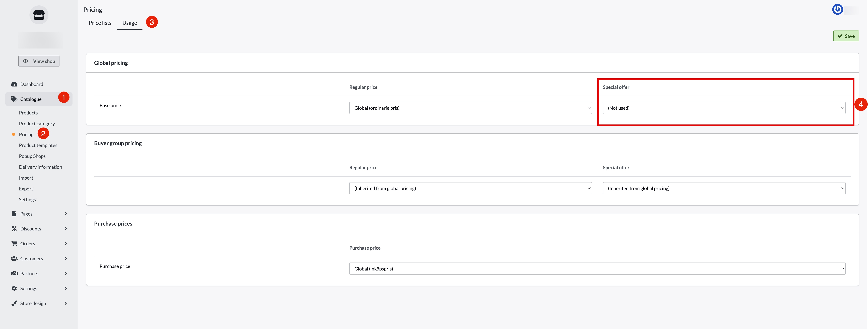Click the Catalogue tags icon
This screenshot has width=868, height=329.
pos(14,99)
